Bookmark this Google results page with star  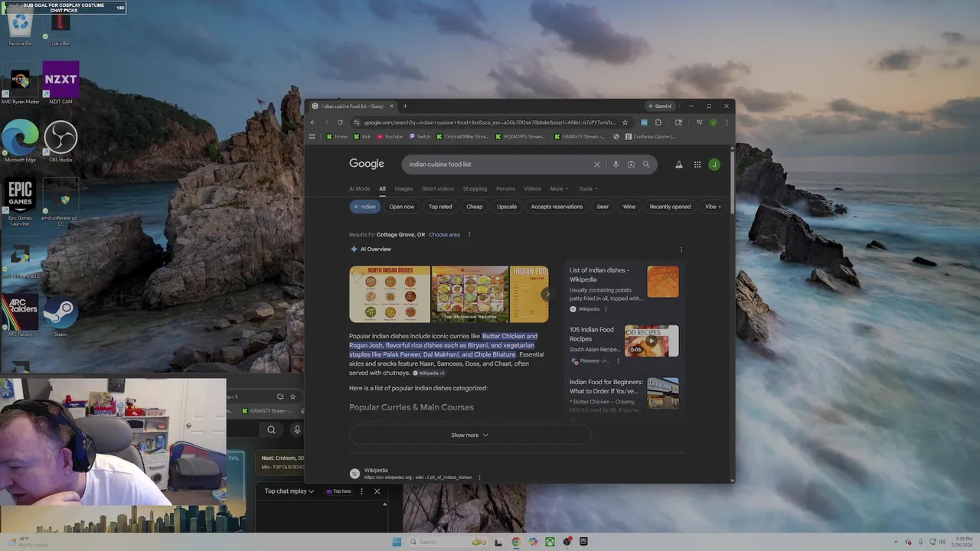tap(625, 122)
